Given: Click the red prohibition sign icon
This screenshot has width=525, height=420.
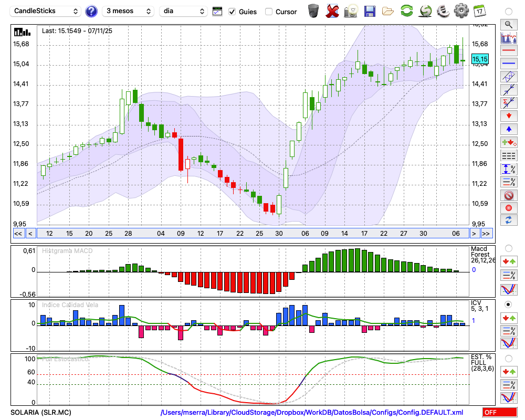Looking at the screenshot, I should point(508,195).
